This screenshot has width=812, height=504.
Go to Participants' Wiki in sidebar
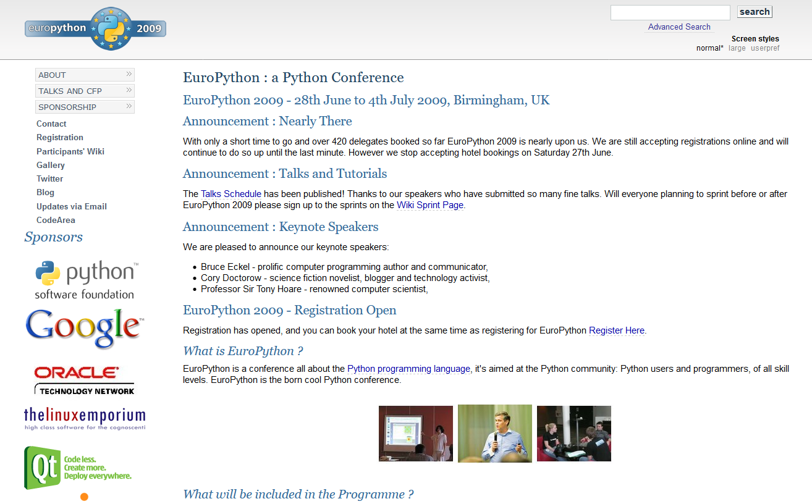coord(70,151)
